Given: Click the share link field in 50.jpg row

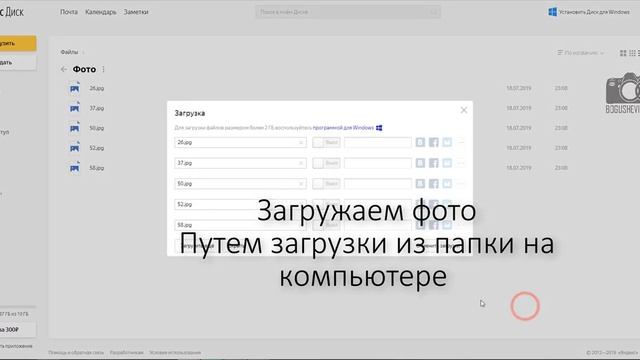Looking at the screenshot, I should coord(378,184).
